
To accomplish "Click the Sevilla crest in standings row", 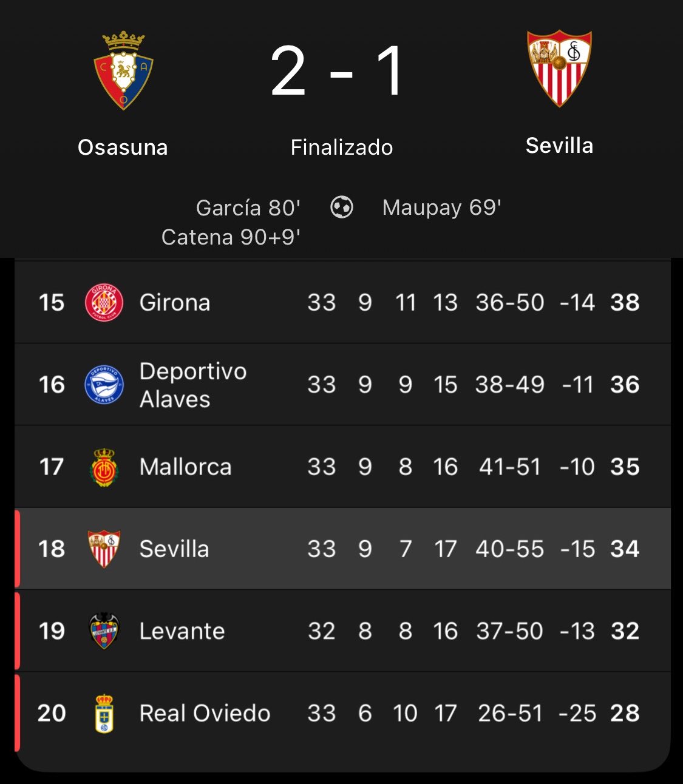I will point(104,549).
